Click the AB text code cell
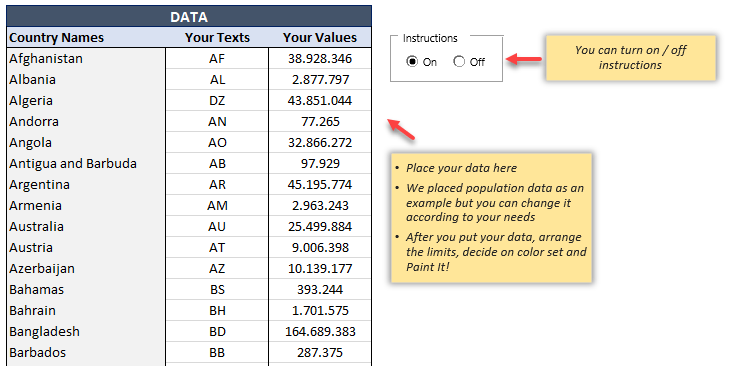The height and width of the screenshot is (366, 742). (217, 163)
